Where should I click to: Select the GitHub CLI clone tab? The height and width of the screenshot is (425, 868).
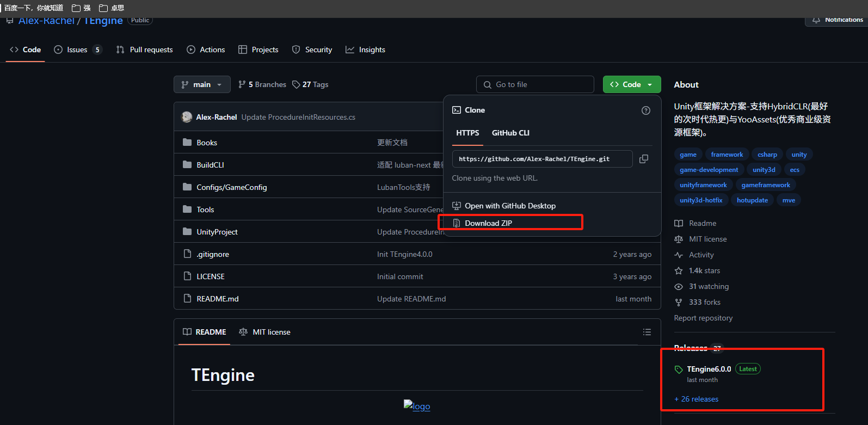510,133
